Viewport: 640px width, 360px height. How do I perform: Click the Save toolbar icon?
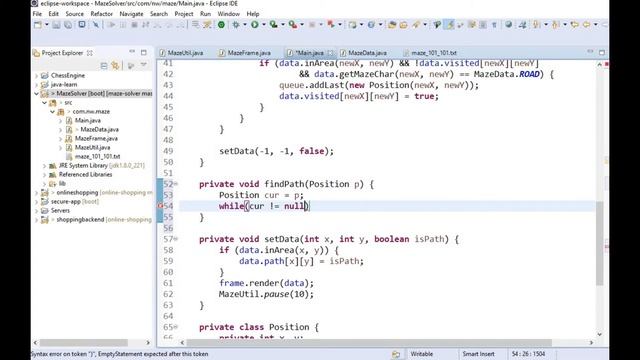coord(56,25)
